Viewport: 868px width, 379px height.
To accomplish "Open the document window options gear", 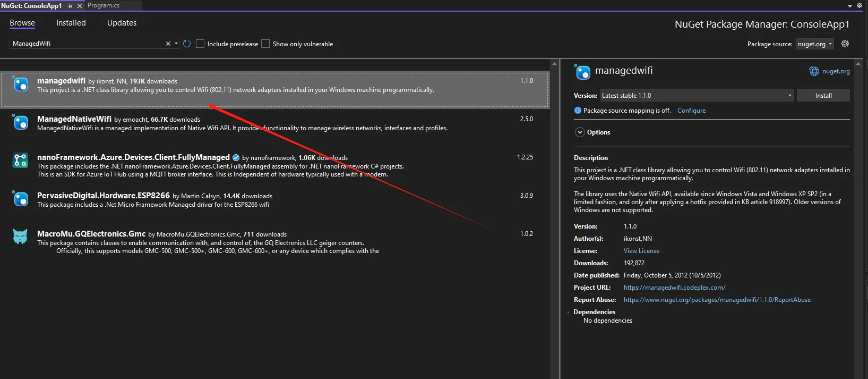I will [x=860, y=5].
